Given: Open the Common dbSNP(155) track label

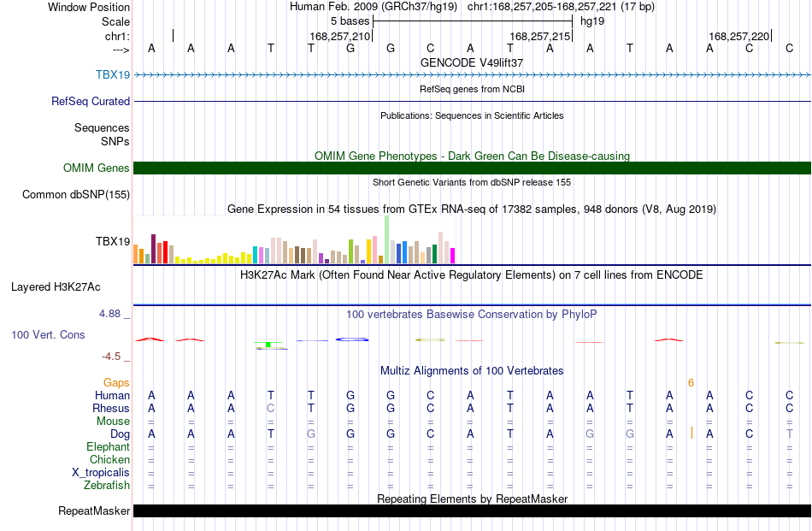Looking at the screenshot, I should pyautogui.click(x=76, y=195).
